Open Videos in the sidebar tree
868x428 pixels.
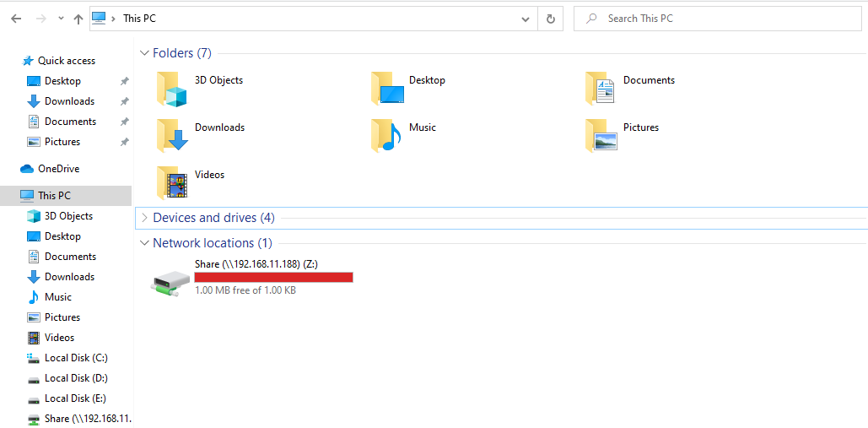[59, 338]
